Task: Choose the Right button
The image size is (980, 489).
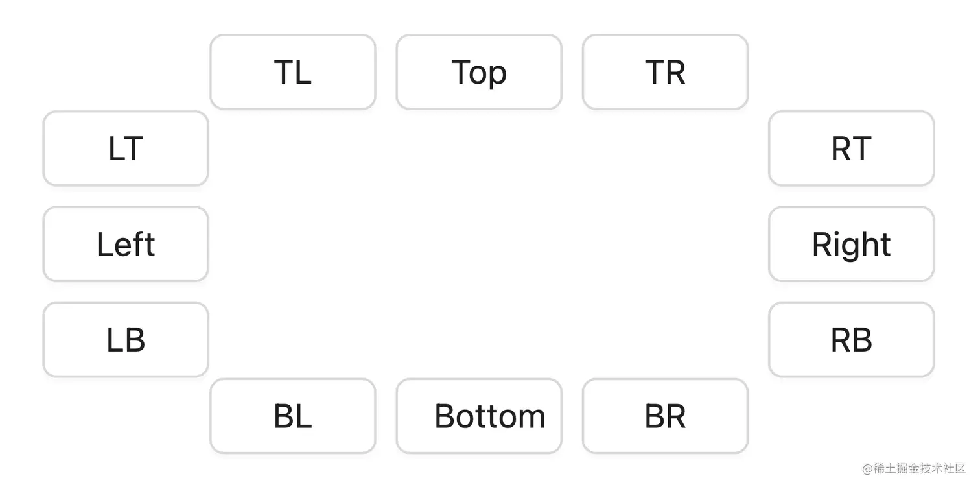Action: pyautogui.click(x=852, y=244)
